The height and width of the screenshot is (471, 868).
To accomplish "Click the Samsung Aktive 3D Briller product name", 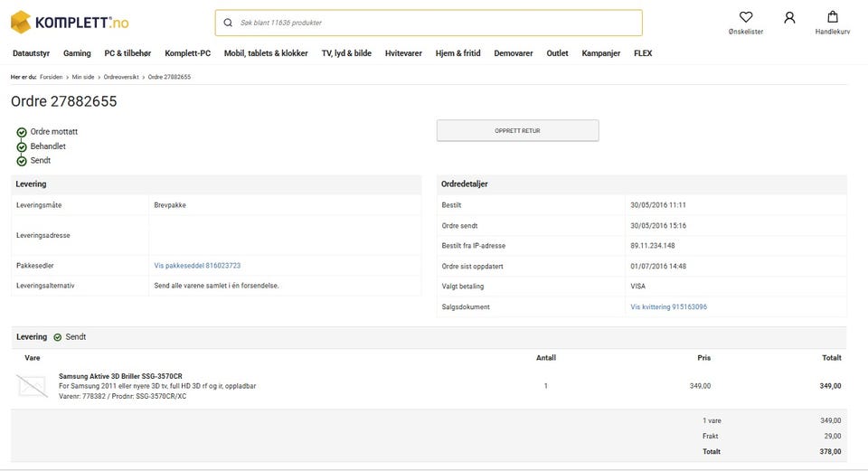I will [120, 376].
